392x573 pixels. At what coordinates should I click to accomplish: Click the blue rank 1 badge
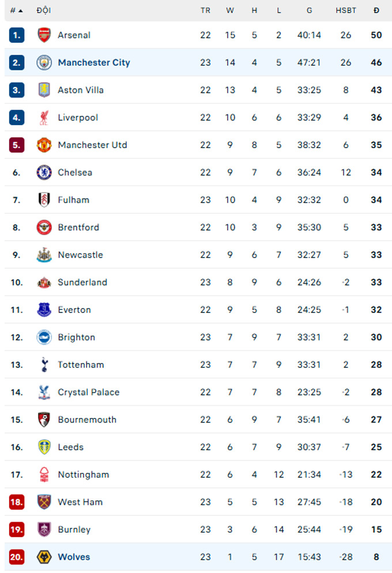click(17, 35)
